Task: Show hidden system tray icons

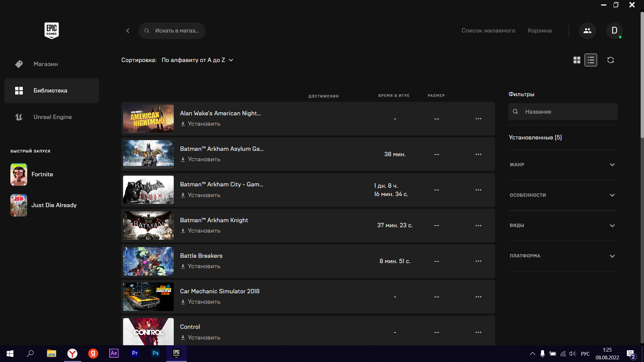Action: (532, 354)
